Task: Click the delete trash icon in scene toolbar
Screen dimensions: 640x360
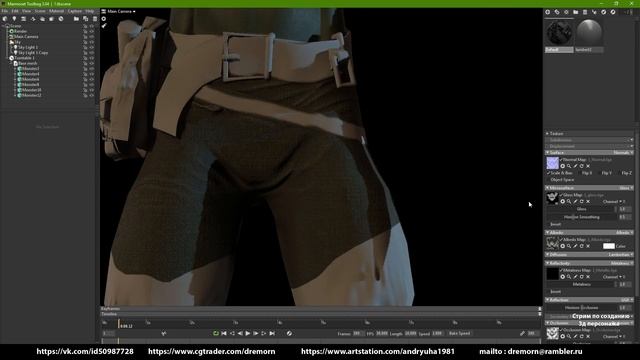Action: tap(95, 19)
